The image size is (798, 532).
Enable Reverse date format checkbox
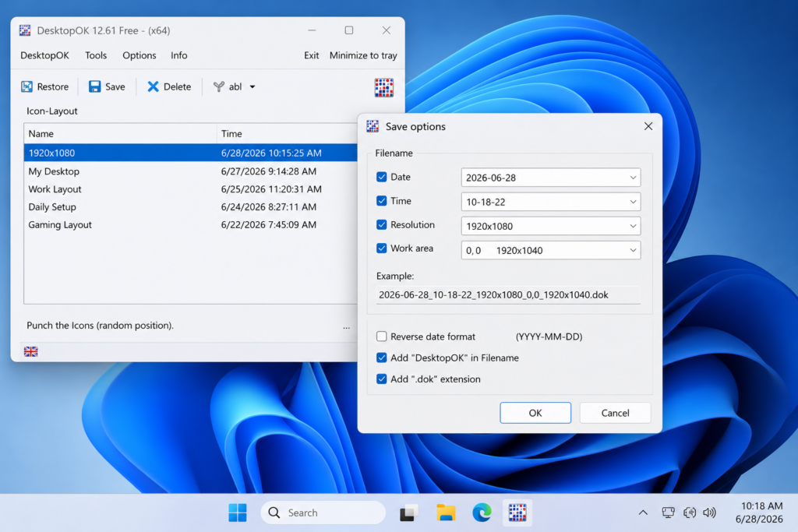point(382,336)
